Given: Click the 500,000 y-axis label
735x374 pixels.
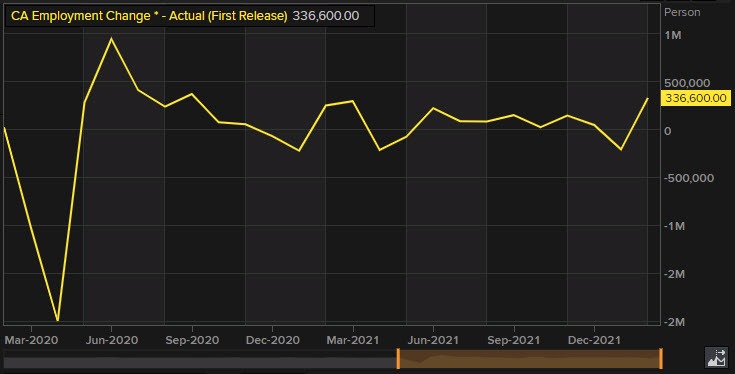Looking at the screenshot, I should 687,83.
